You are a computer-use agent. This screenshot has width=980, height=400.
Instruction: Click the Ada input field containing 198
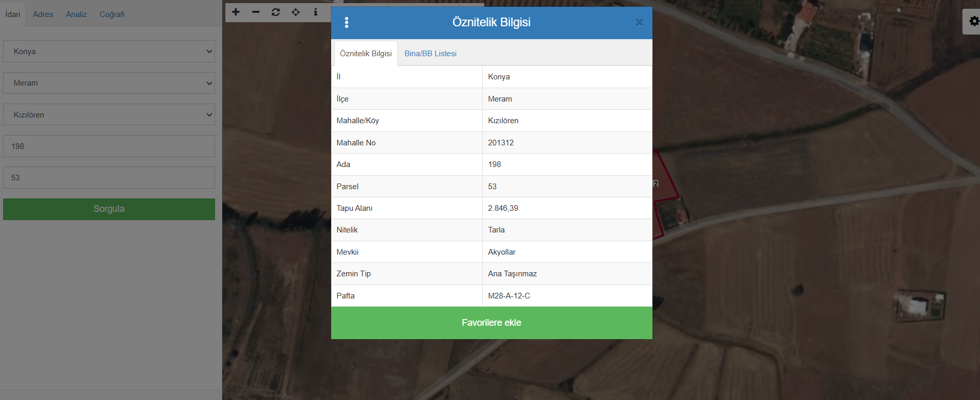pyautogui.click(x=109, y=146)
